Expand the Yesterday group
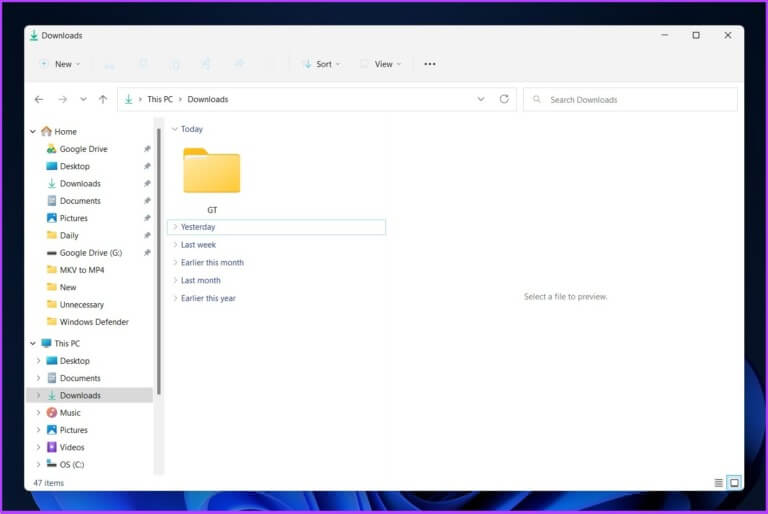This screenshot has height=514, width=768. [175, 227]
